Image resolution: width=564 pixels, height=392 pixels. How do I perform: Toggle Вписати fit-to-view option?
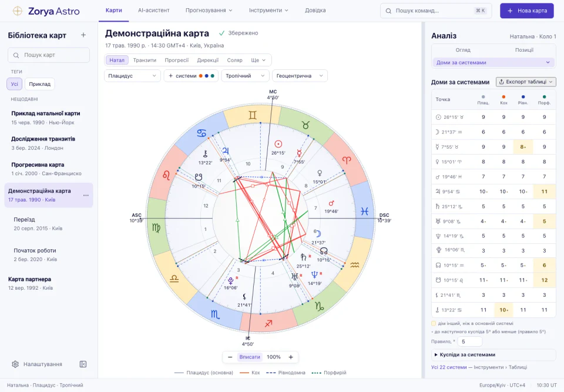coord(250,357)
